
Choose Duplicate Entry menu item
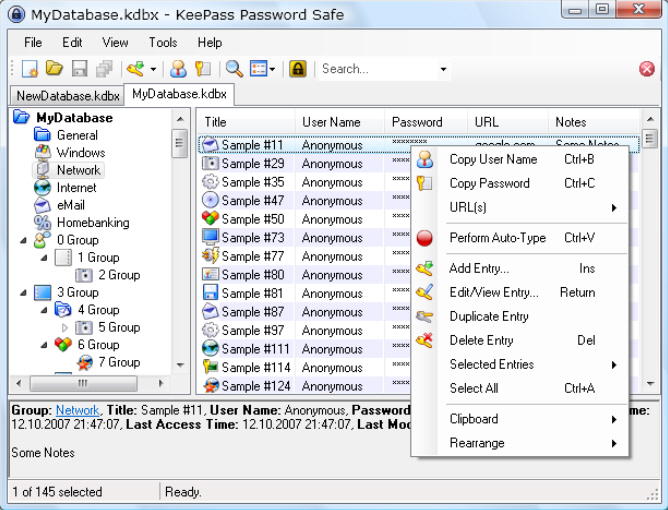coord(519,317)
